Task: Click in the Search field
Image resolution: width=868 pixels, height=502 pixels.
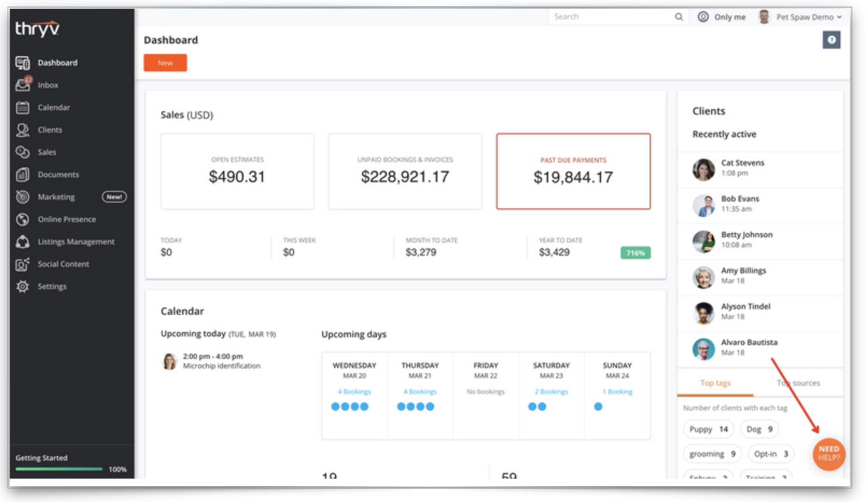Action: pyautogui.click(x=612, y=17)
